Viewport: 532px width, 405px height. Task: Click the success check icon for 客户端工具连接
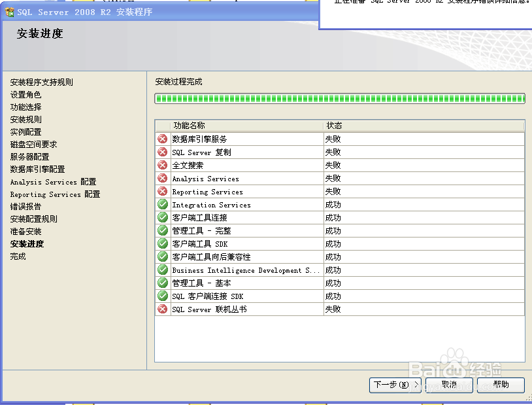163,217
